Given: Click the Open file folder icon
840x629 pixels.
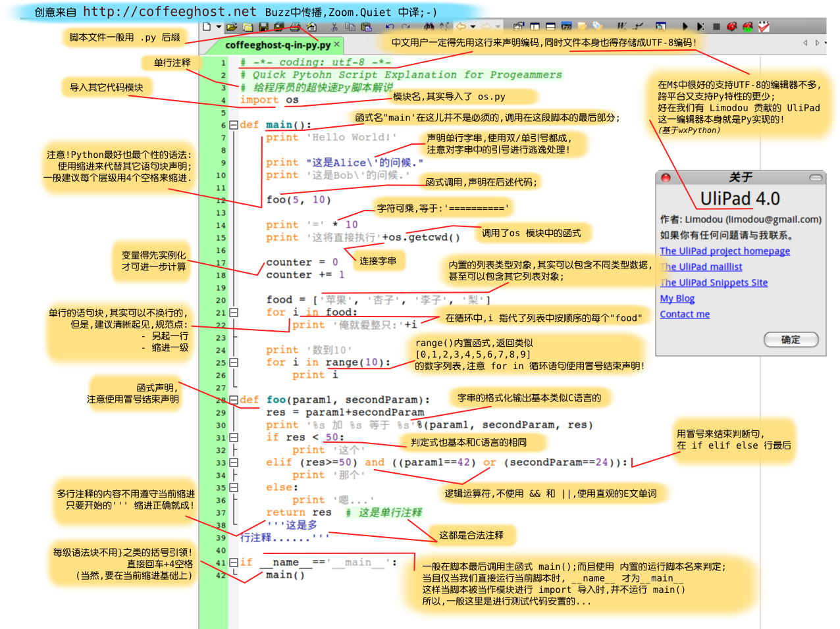Looking at the screenshot, I should click(231, 27).
